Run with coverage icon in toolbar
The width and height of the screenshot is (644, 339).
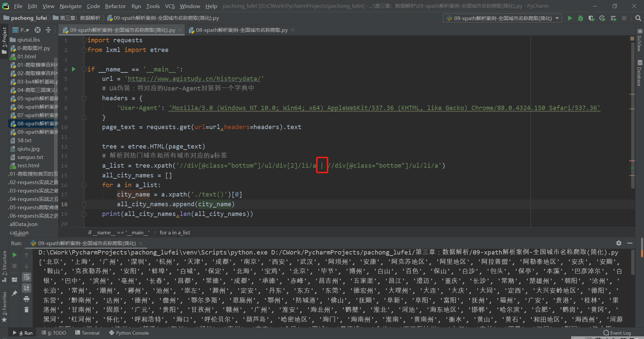coord(591,18)
